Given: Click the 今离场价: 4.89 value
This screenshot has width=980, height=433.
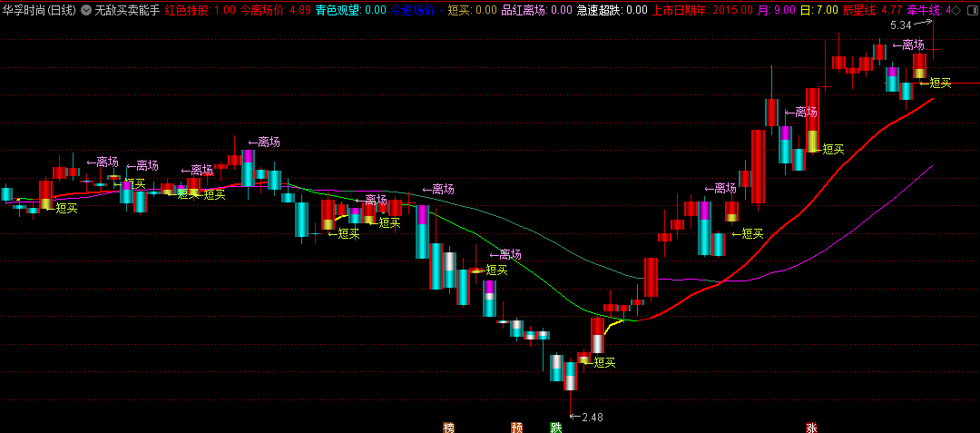Looking at the screenshot, I should point(276,10).
